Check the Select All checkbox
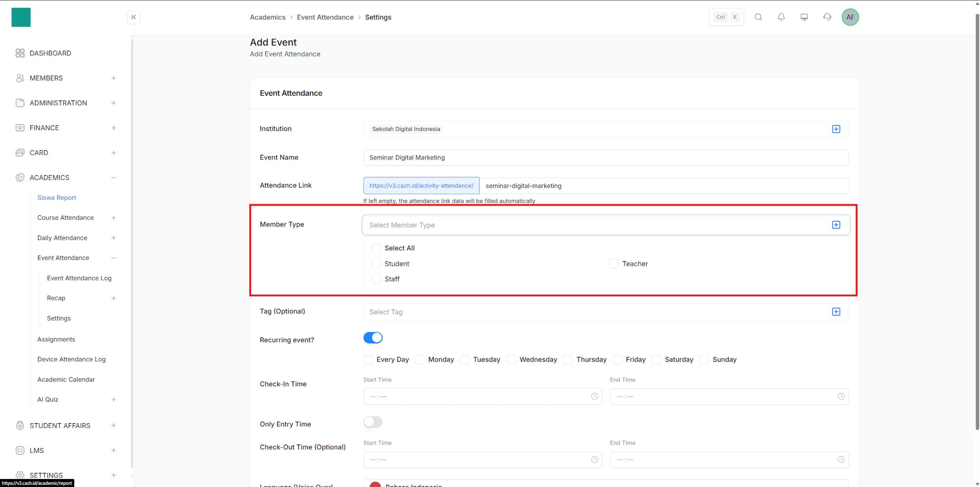 [376, 248]
